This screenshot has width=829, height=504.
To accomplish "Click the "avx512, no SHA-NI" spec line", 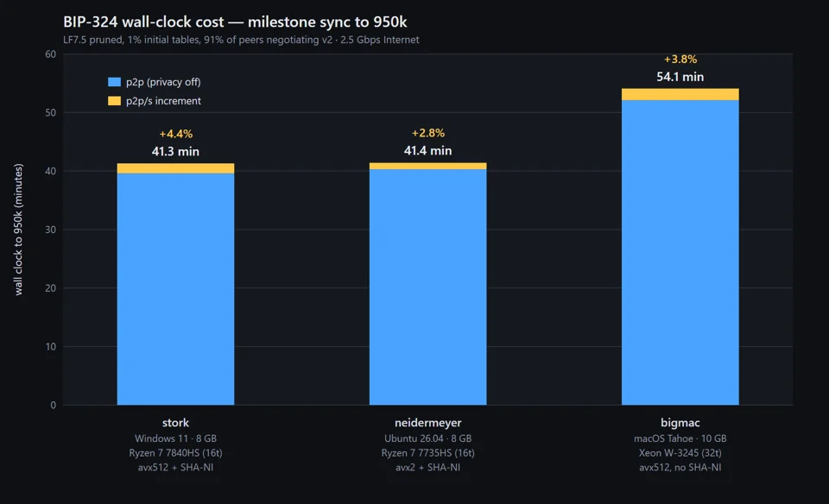I will point(680,467).
